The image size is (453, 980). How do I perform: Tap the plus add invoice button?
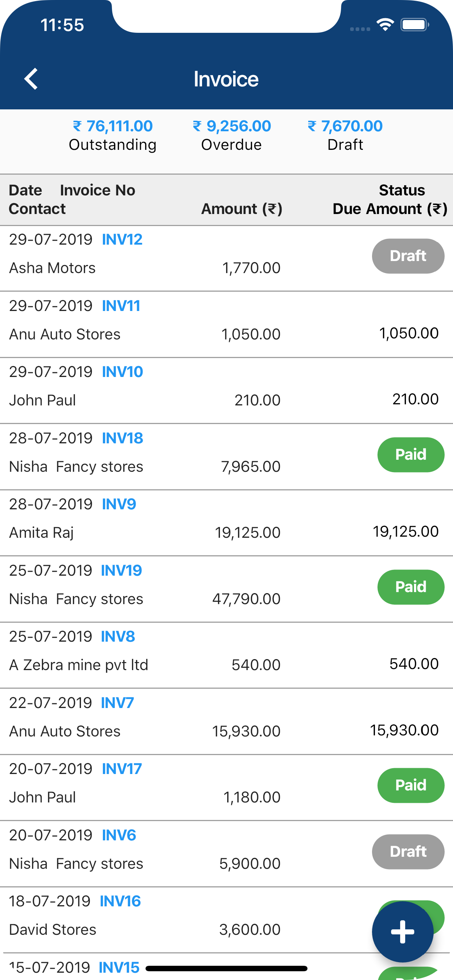(402, 932)
